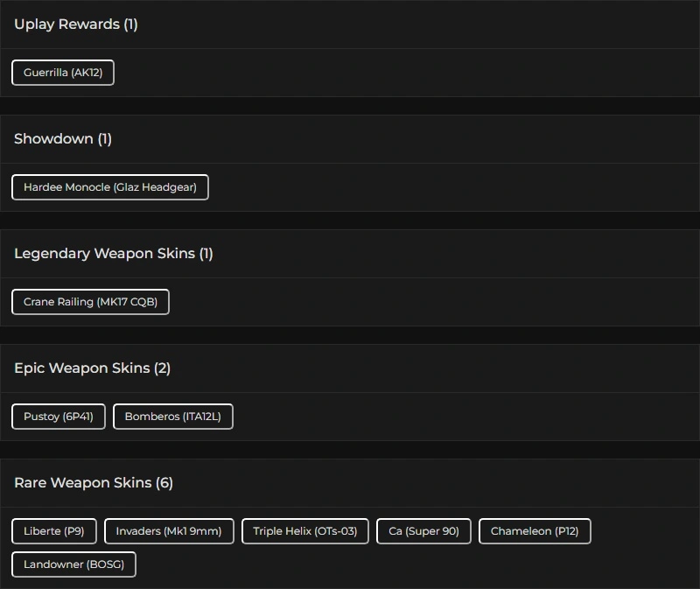Select the Chameleon (P12) skin tag

tap(535, 531)
